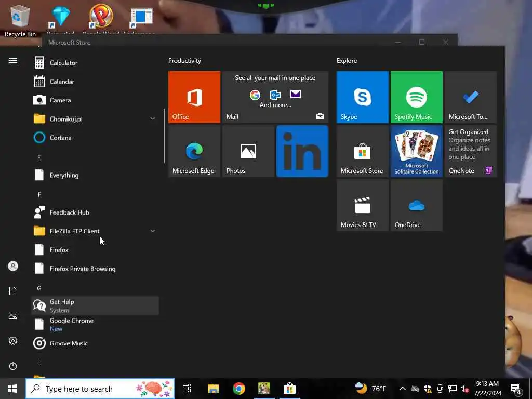Jump to letter G section header
Screen dimensions: 532x399
[39, 288]
